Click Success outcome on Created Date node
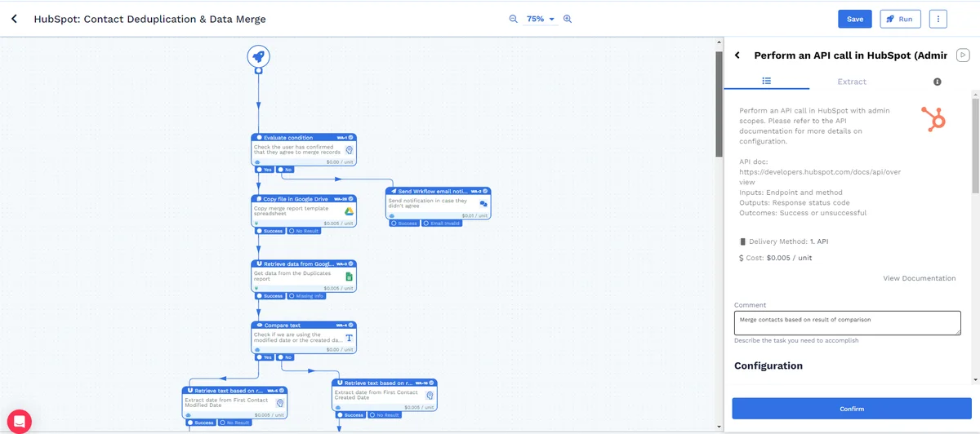This screenshot has width=980, height=434. tap(351, 415)
